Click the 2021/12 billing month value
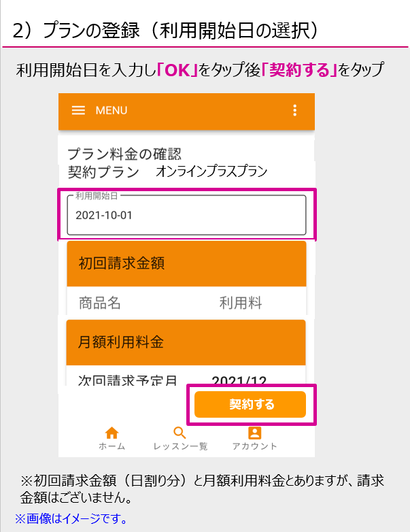This screenshot has width=410, height=532. [239, 380]
